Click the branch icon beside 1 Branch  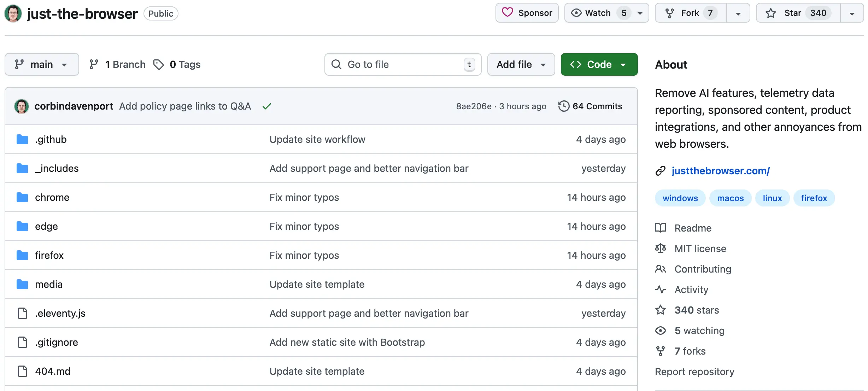[x=94, y=64]
